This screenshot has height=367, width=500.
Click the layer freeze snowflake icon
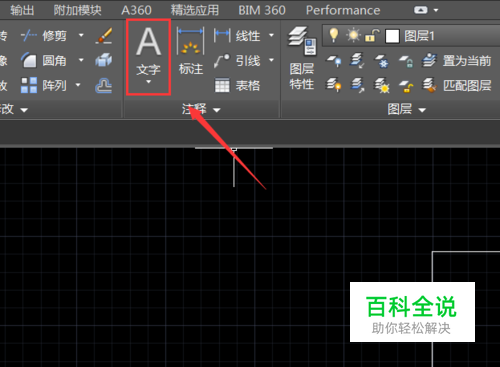[382, 61]
